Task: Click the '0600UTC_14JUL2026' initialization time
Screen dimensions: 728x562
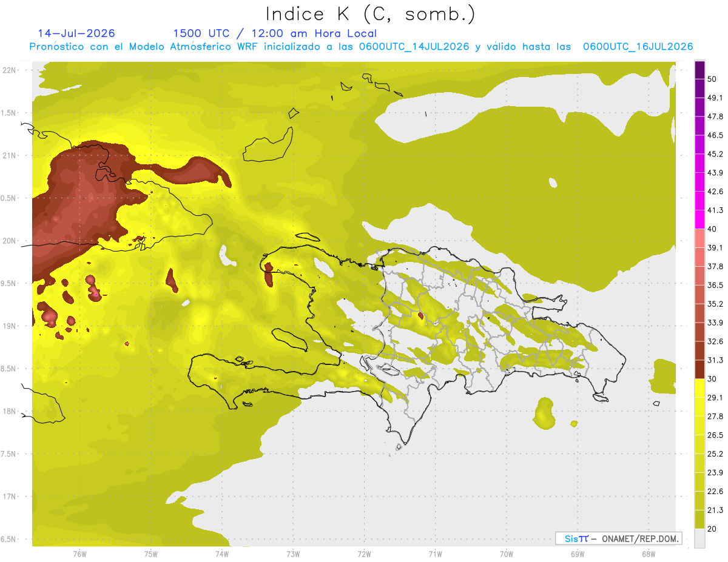Action: point(414,47)
